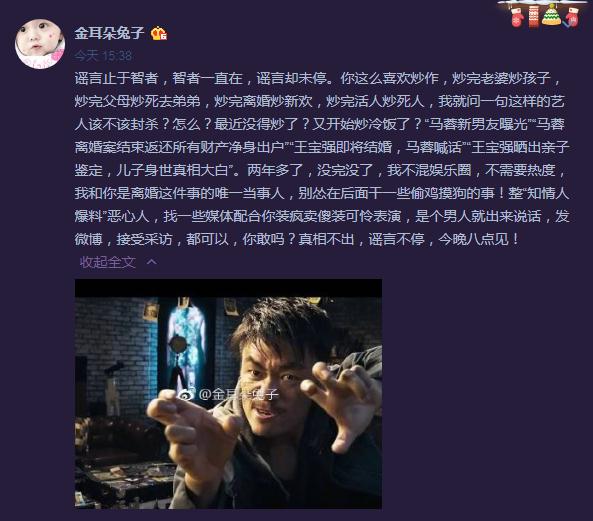
Task: Open the baby-face avatar of 金耳朵兔子
Action: pyautogui.click(x=40, y=43)
